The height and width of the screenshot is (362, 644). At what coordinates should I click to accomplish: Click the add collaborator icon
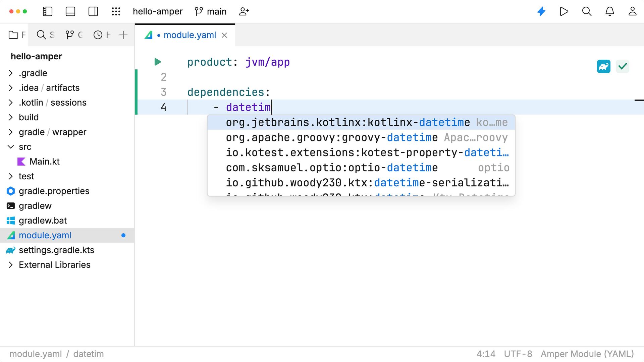(x=244, y=11)
